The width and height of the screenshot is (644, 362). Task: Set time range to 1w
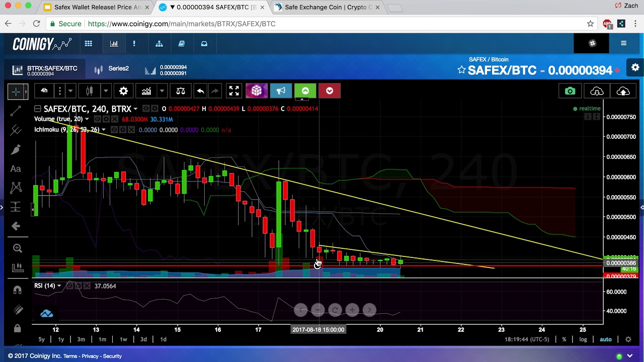[x=123, y=339]
